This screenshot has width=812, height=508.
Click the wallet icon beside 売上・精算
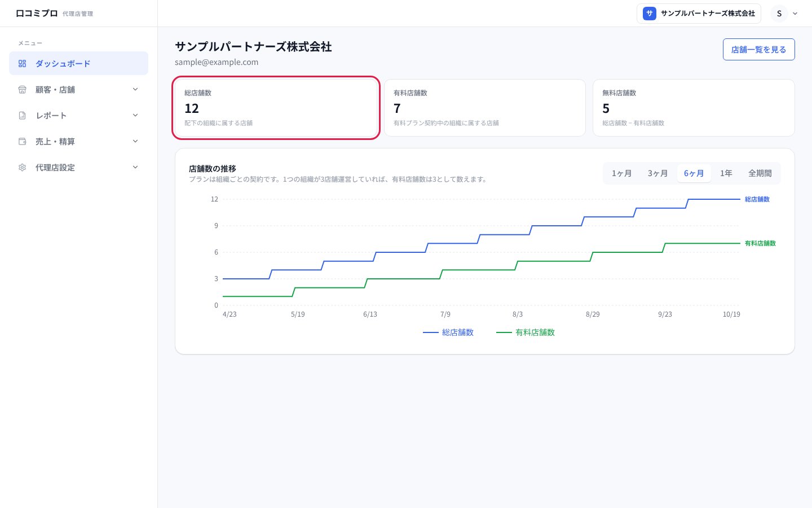[23, 142]
